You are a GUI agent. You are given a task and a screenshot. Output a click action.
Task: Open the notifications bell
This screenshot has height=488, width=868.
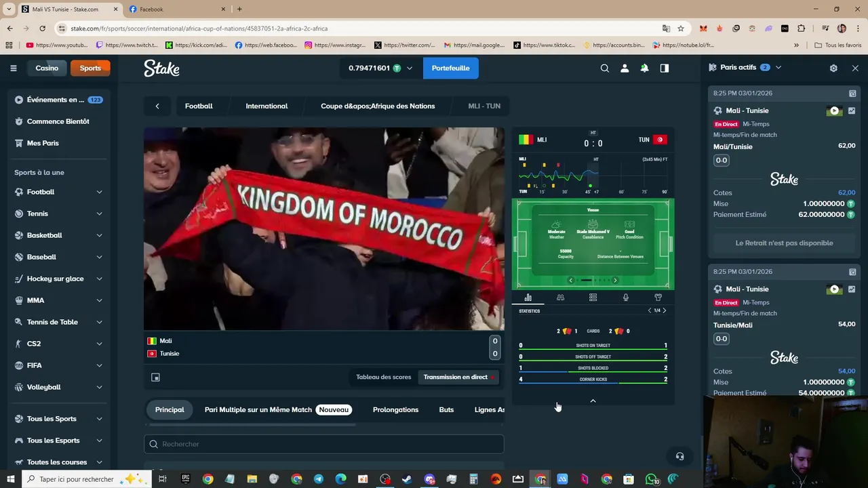click(x=644, y=68)
